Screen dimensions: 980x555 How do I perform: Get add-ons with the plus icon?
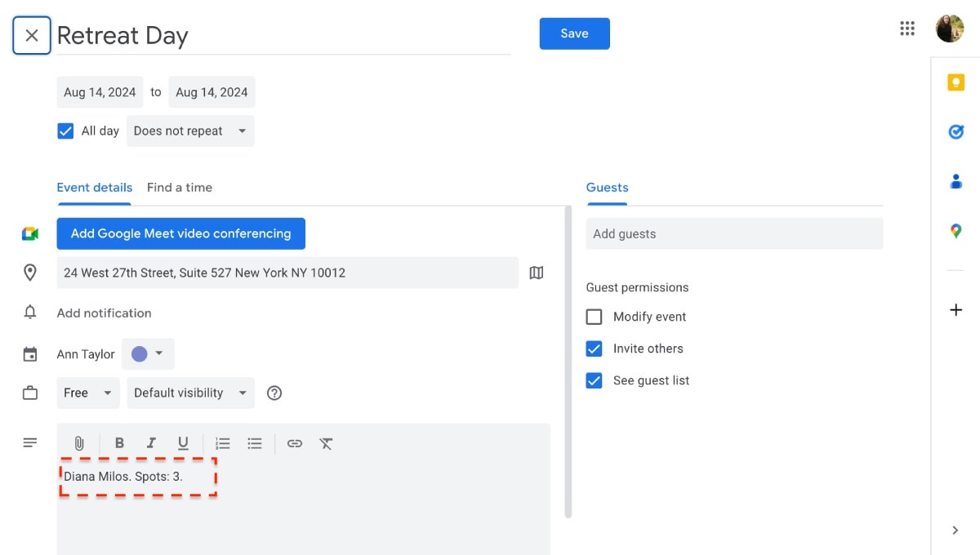[x=955, y=310]
